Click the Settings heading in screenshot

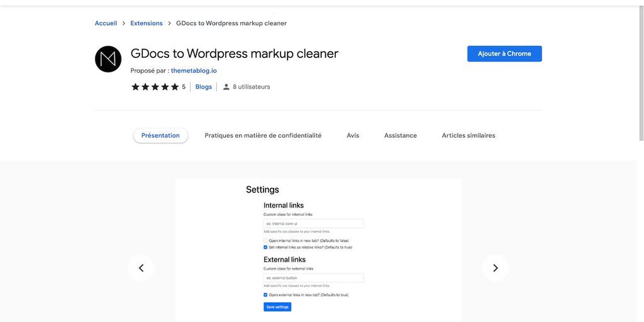tap(262, 190)
